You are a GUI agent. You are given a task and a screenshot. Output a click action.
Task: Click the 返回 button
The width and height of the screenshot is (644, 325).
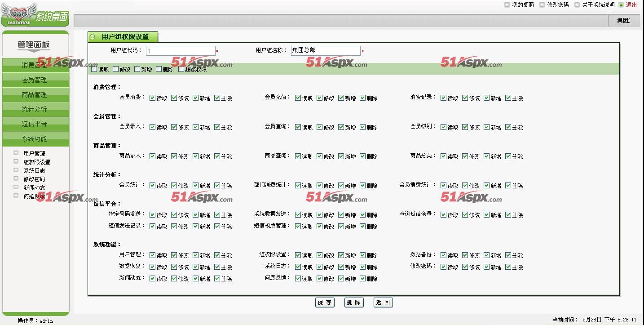pos(383,303)
